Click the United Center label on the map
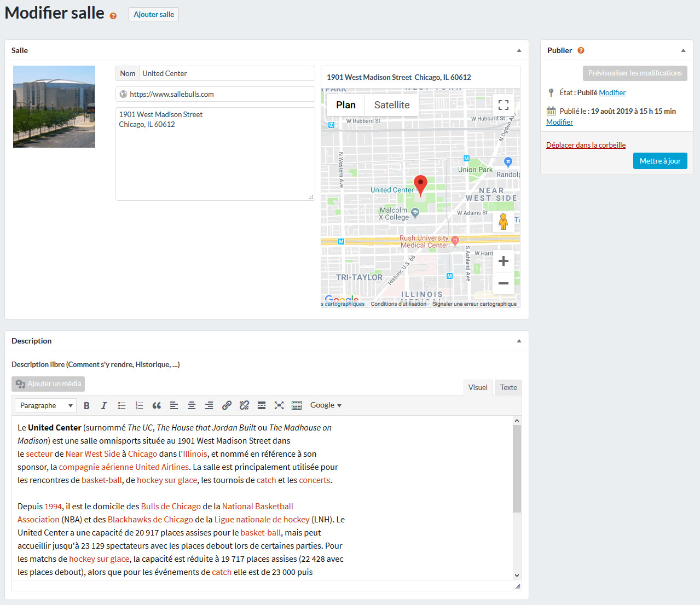 [x=392, y=190]
